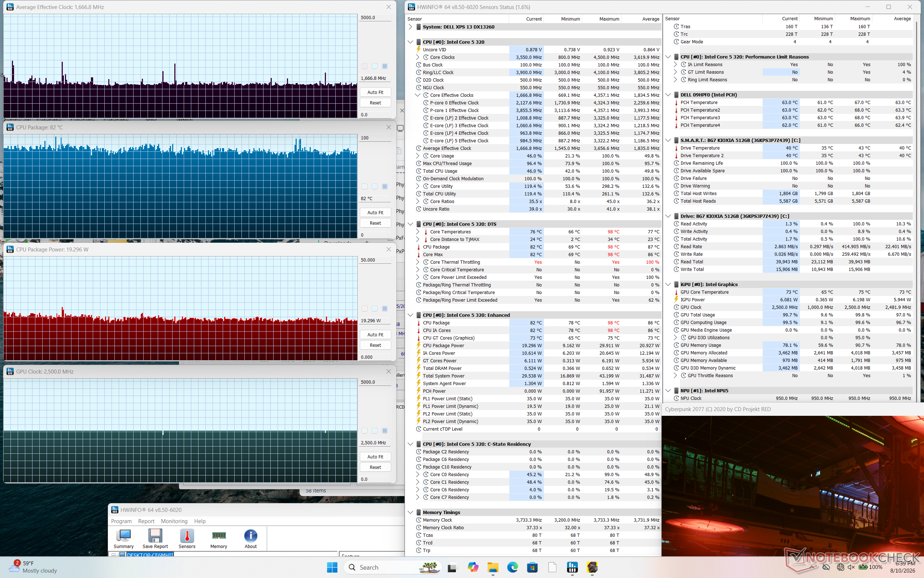Viewport: 924px width, 578px height.
Task: Pick the light cyan swatch in GPU Clock window
Action: coord(375,431)
